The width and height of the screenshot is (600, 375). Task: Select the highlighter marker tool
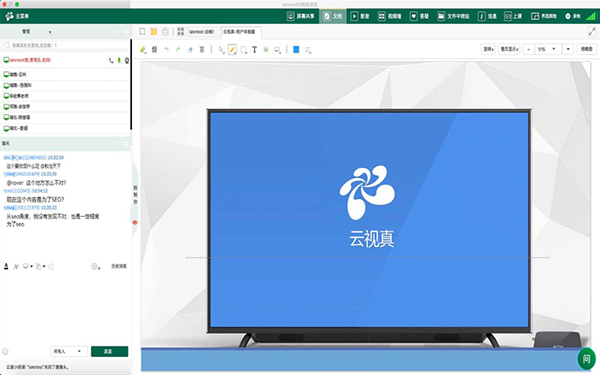click(x=143, y=49)
